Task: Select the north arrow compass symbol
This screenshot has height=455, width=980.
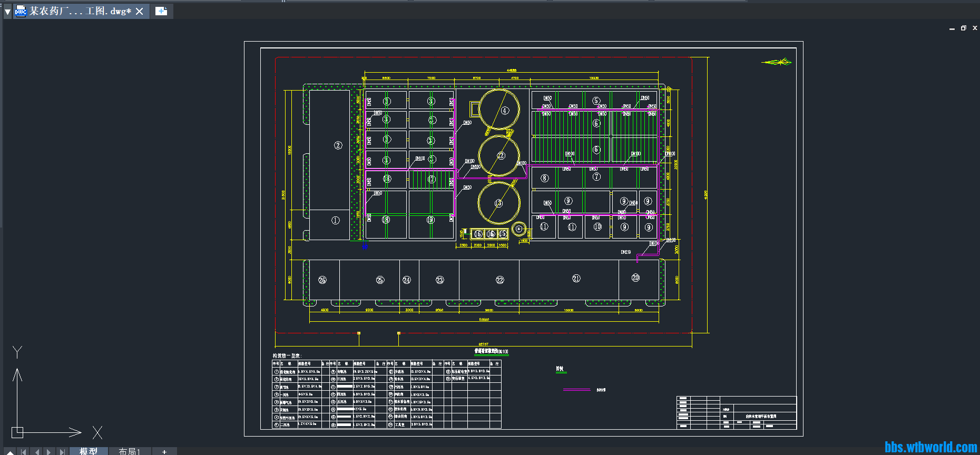Action: pyautogui.click(x=777, y=62)
